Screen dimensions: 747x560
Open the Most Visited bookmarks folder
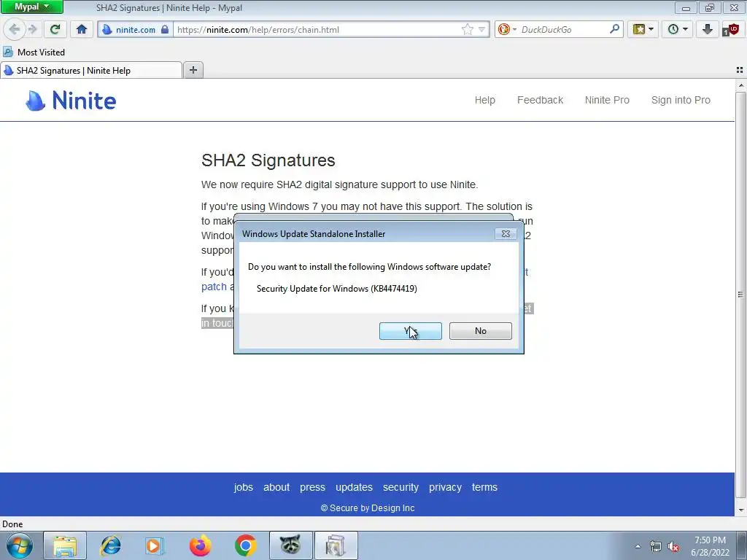[34, 52]
